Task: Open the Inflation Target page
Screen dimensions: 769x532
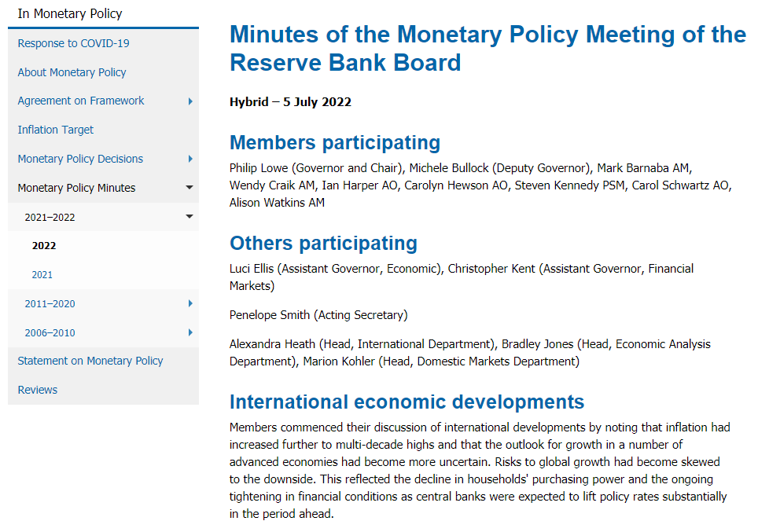Action: [x=56, y=130]
